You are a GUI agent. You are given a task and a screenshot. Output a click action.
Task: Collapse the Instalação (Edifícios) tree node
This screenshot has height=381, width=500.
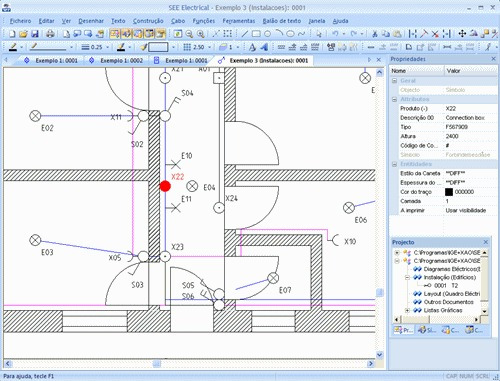click(x=407, y=277)
